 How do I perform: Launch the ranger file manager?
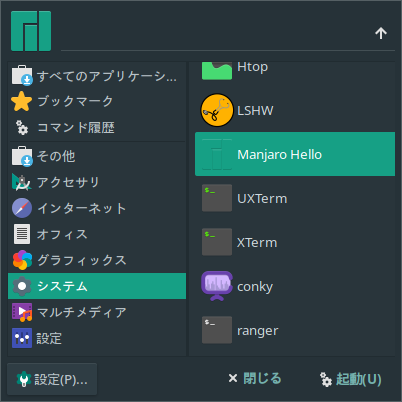[x=295, y=330]
